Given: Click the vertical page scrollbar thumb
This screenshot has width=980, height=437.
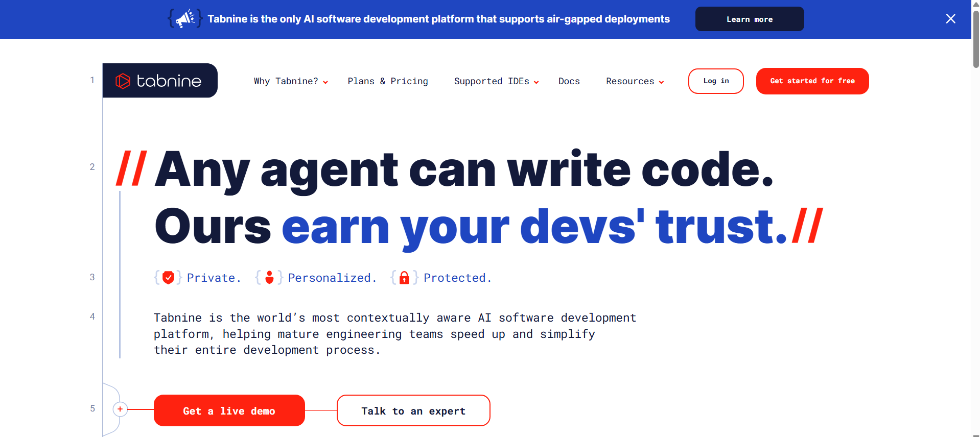Looking at the screenshot, I should point(976,39).
